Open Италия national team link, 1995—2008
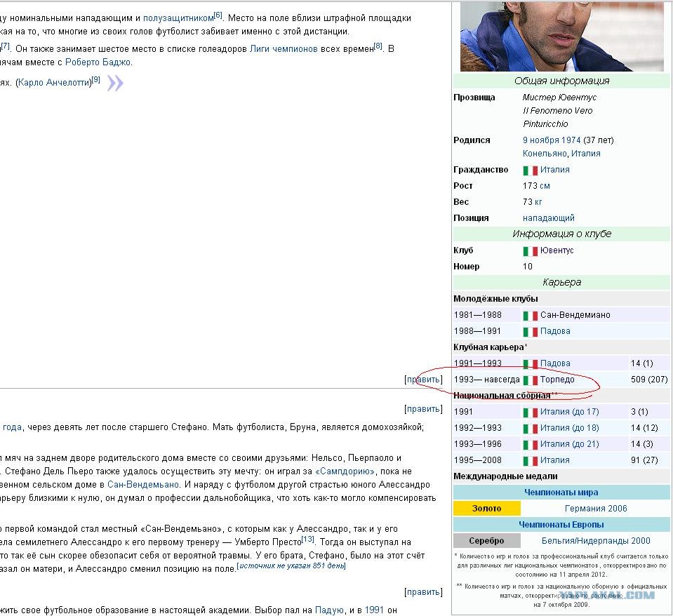The height and width of the screenshot is (616, 673). tap(554, 460)
